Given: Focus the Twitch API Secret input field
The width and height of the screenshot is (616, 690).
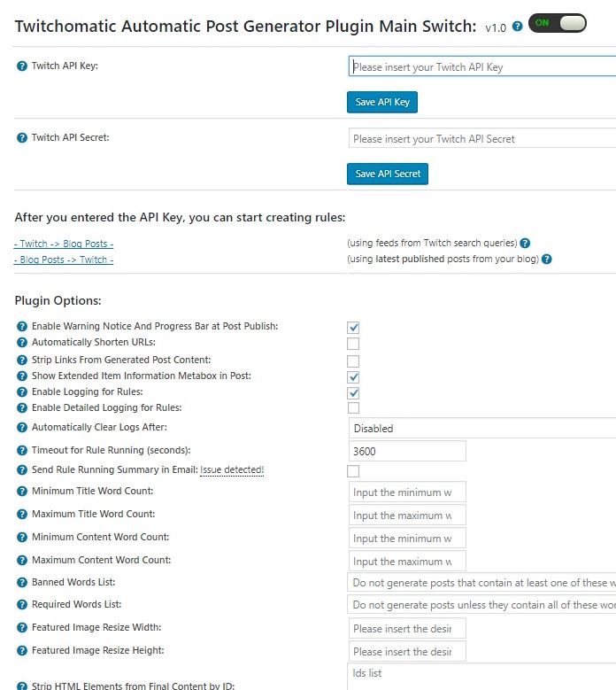Looking at the screenshot, I should click(481, 138).
